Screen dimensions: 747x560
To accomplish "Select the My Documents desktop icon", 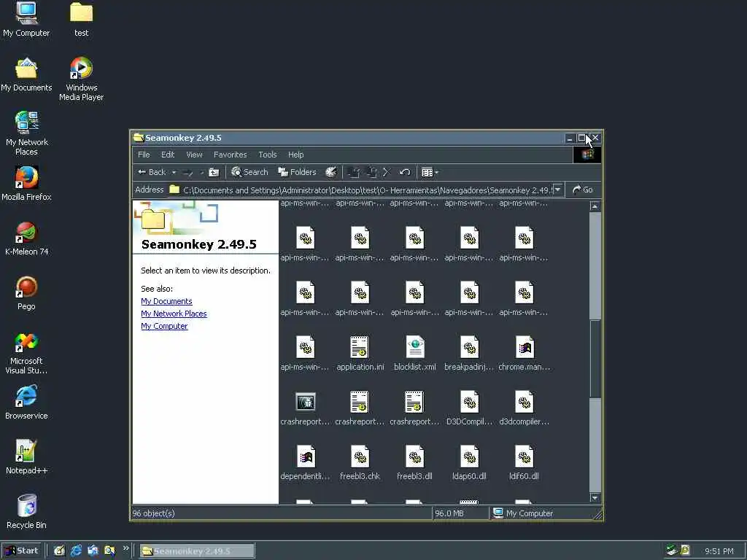I will click(26, 75).
